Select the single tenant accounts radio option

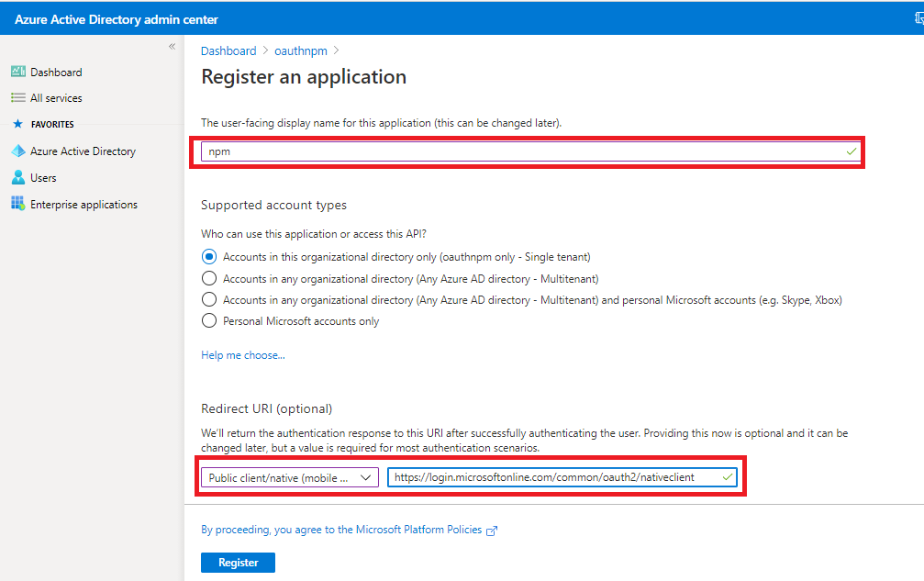[209, 257]
